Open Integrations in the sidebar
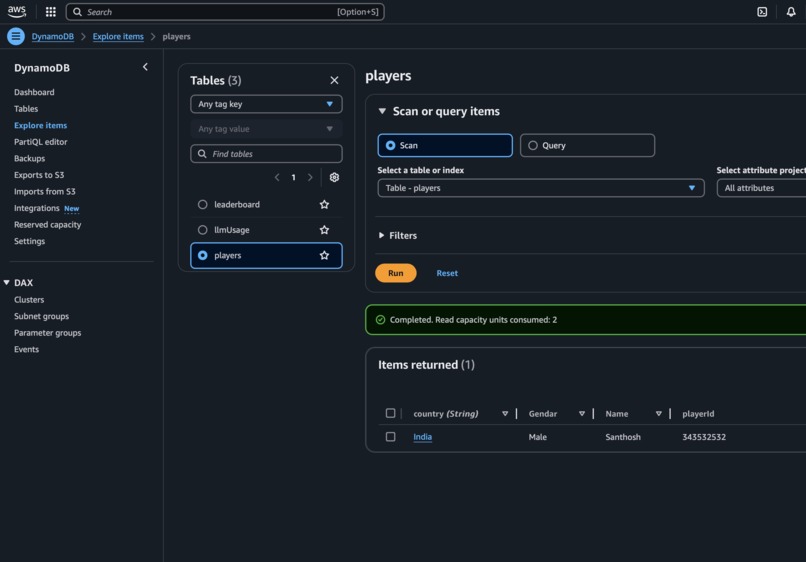 36,208
